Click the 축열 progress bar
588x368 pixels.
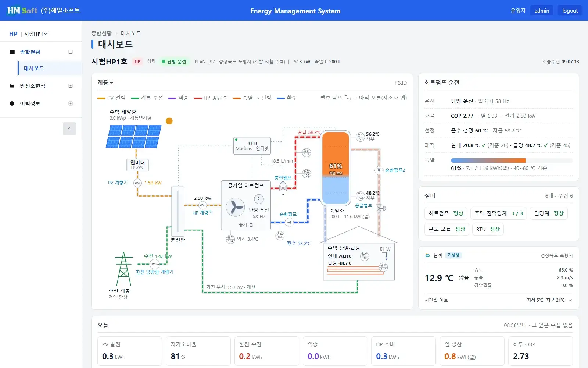tap(512, 160)
